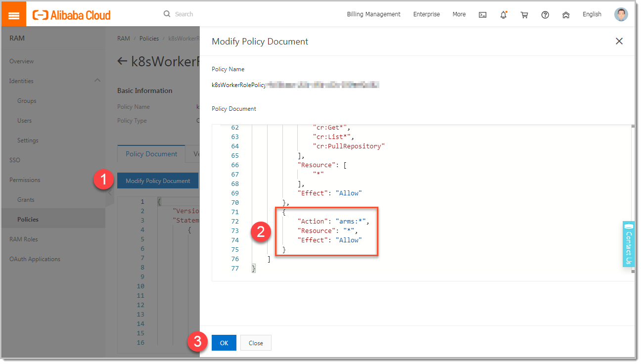Click the "Effect": "Allow" text on line 69
The width and height of the screenshot is (641, 364).
[329, 193]
